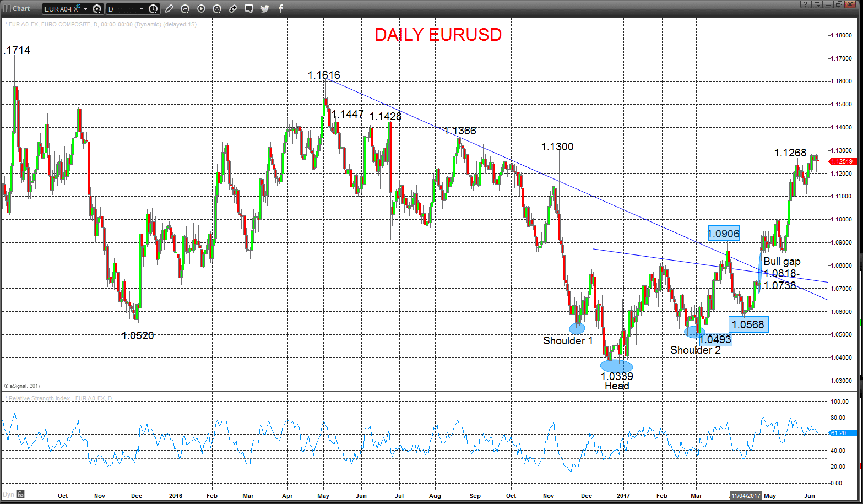Click the 1.1300 peak label

(557, 147)
